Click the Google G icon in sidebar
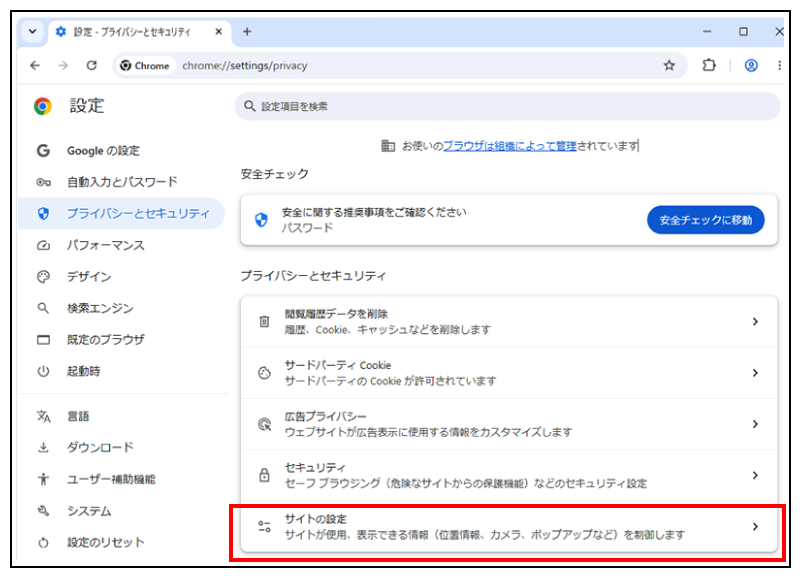 [x=43, y=151]
